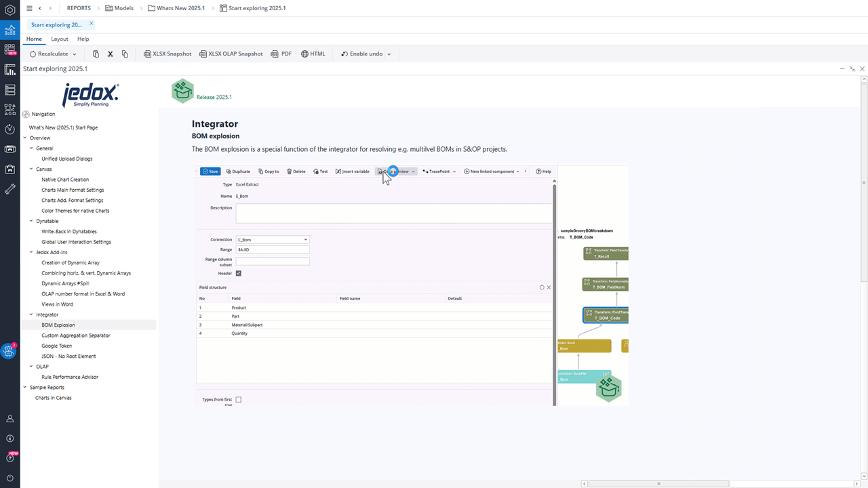Collapse the Sample Reports tree node
868x488 pixels.
25,388
